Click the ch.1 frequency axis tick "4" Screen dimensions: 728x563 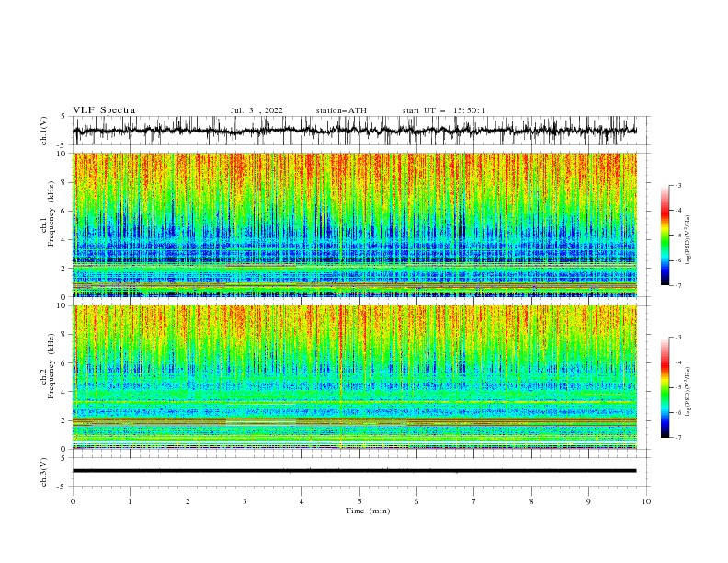64,240
